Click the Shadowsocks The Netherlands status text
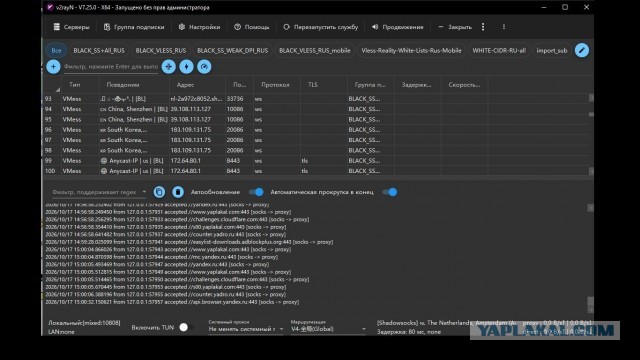640x360 pixels. click(x=447, y=323)
